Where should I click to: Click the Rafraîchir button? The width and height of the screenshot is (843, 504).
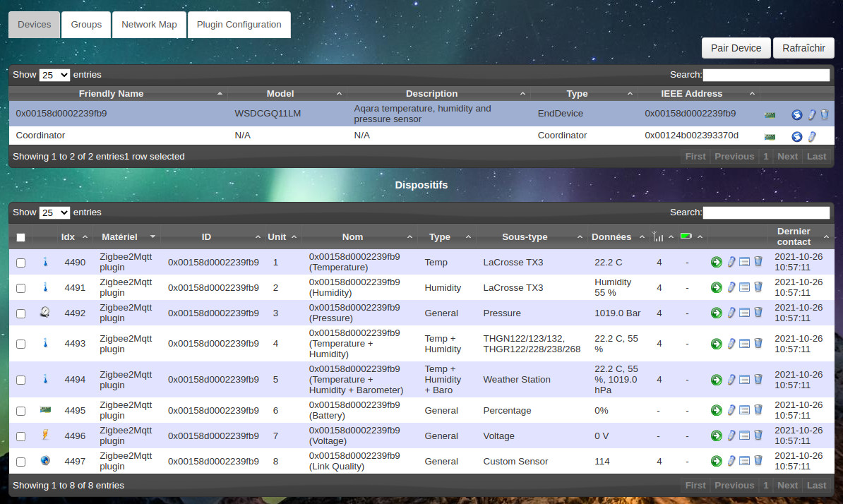tap(803, 48)
